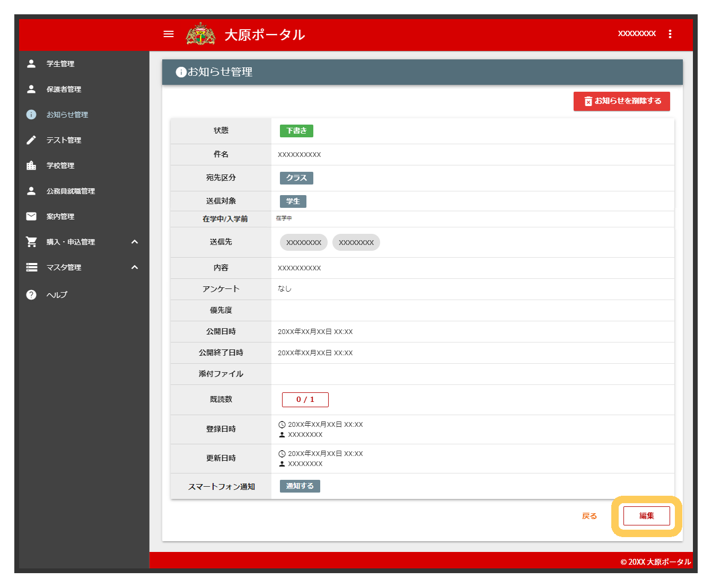Image resolution: width=712 pixels, height=588 pixels.
Task: Expand the 購入・申込管理 chevron
Action: [135, 242]
